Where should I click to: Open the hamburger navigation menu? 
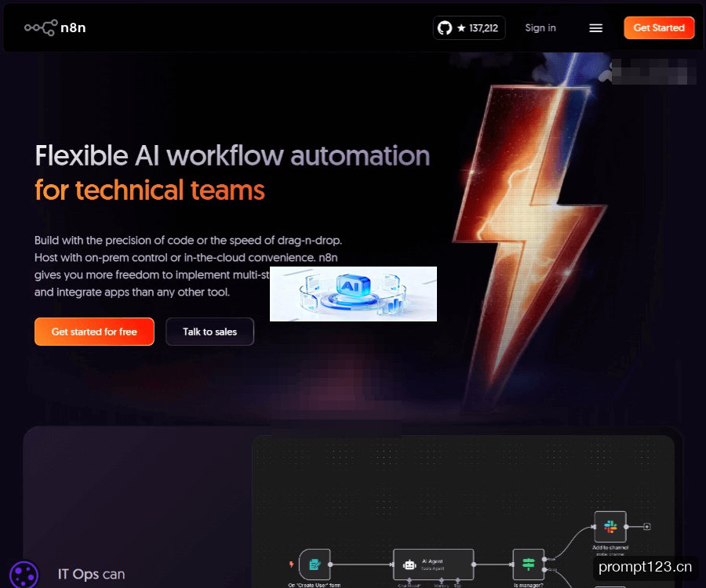(x=595, y=28)
